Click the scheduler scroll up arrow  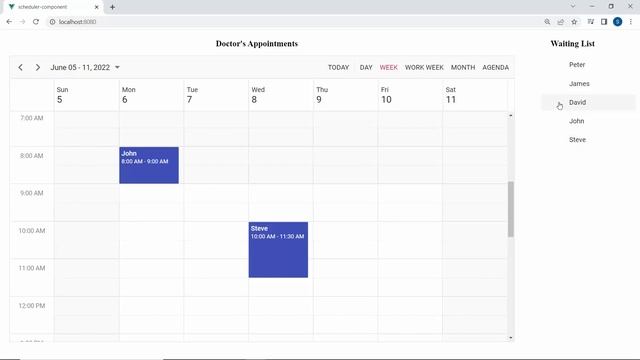coord(511,116)
